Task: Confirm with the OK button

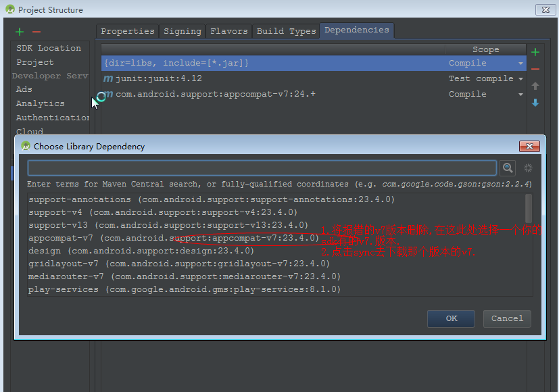Action: (x=451, y=318)
